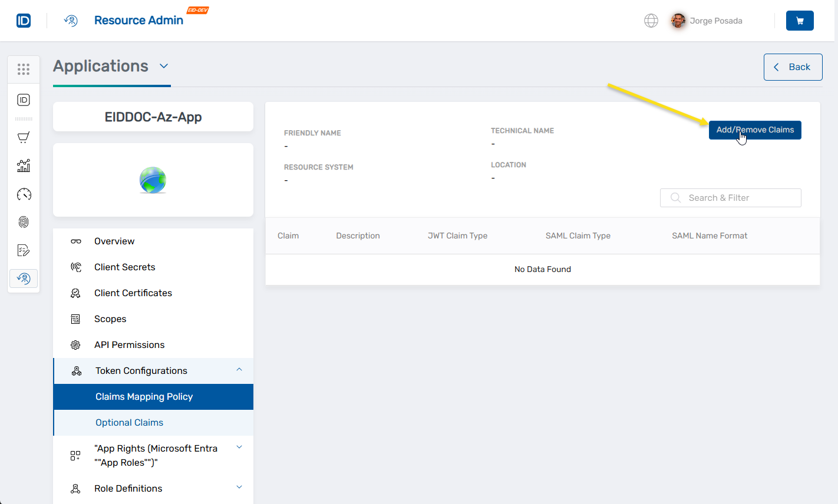Open Jorge Posada user profile
The image size is (838, 504).
click(x=707, y=21)
